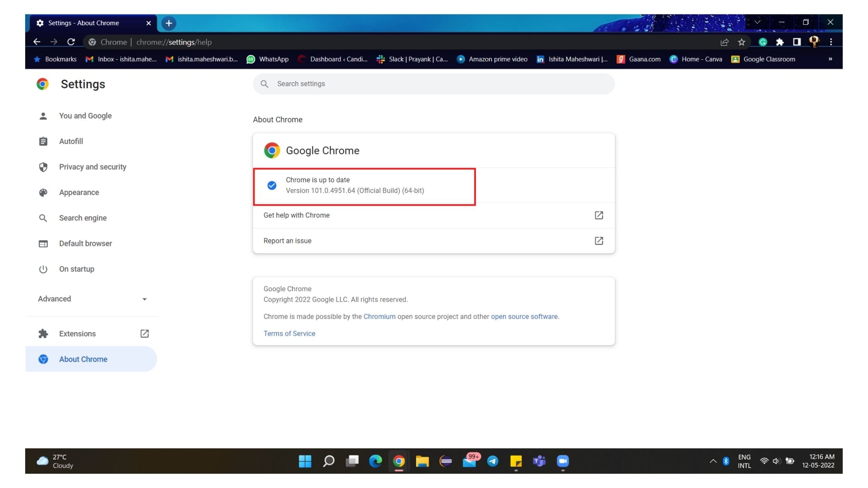Open the Chrome three-dot menu
The image size is (868, 488).
coord(831,42)
